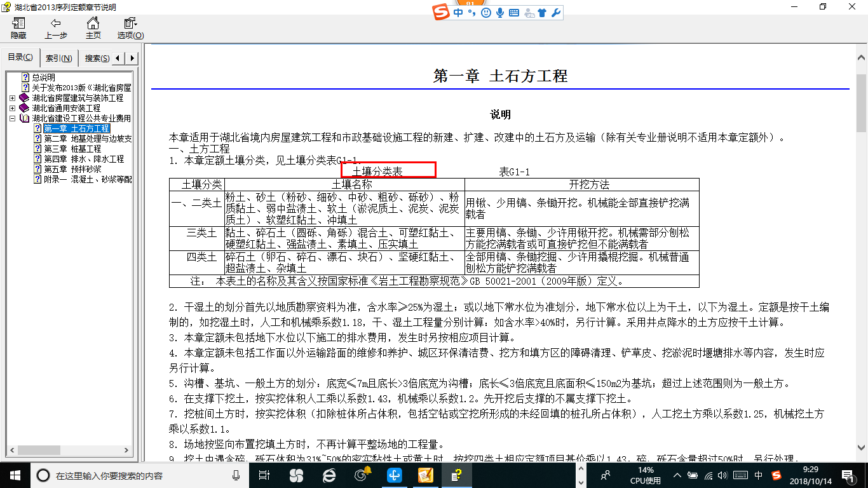The image size is (868, 488).
Task: Select 第一章 土石方工程 in the tree
Action: (x=77, y=128)
